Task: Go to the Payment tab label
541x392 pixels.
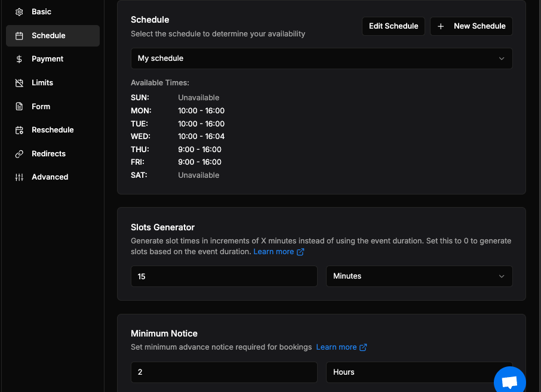Action: (x=48, y=59)
